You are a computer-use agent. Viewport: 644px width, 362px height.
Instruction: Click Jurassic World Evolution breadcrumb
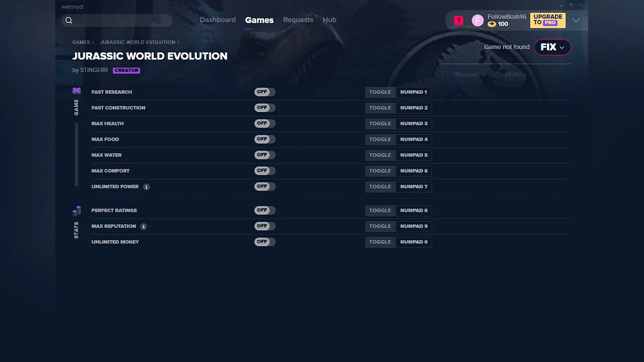click(x=137, y=42)
